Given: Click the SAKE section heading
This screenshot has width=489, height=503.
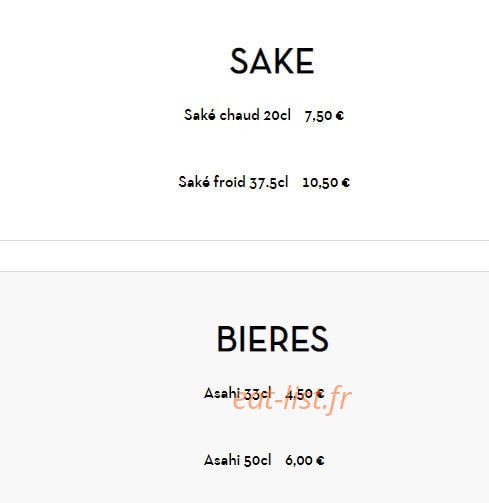Looking at the screenshot, I should click(272, 61).
